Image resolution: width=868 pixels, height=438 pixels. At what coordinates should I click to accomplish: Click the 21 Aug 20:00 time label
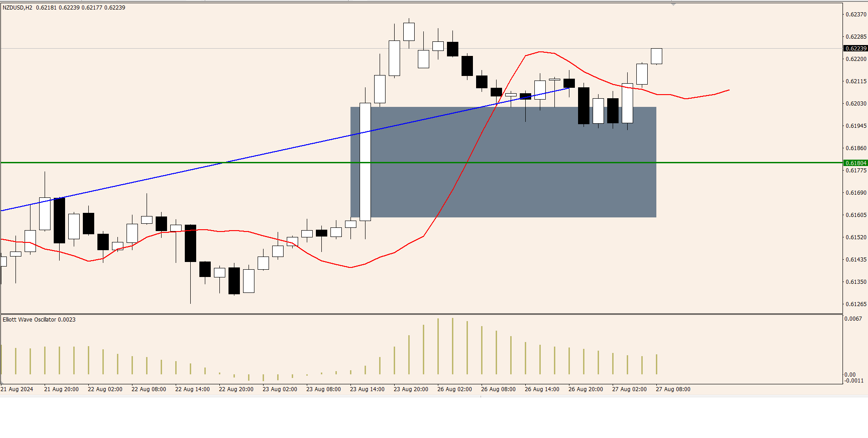click(x=61, y=389)
